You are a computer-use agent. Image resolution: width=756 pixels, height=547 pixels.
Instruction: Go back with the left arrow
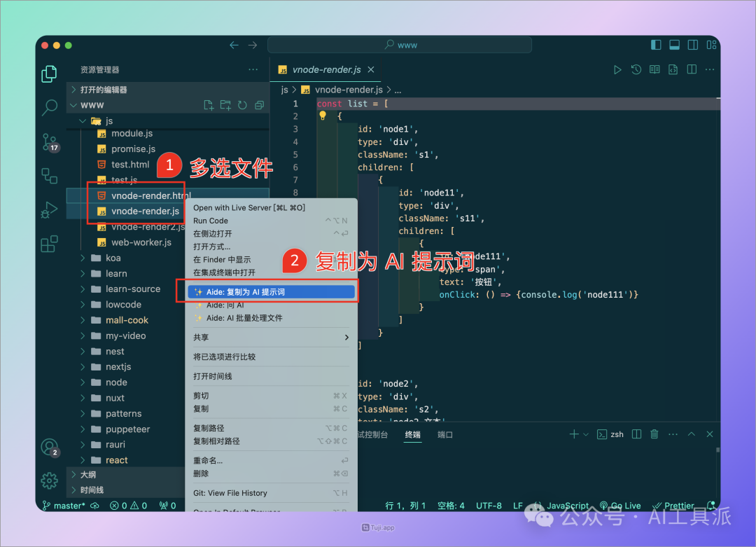234,46
